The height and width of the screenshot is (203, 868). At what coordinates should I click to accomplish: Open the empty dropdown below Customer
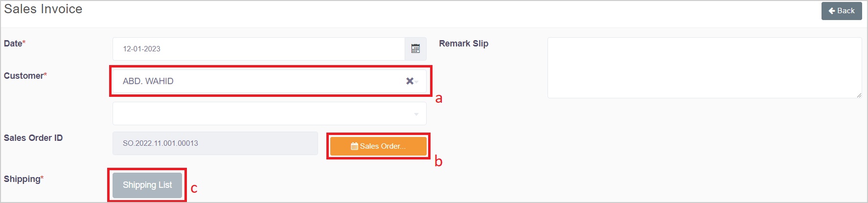(x=269, y=113)
